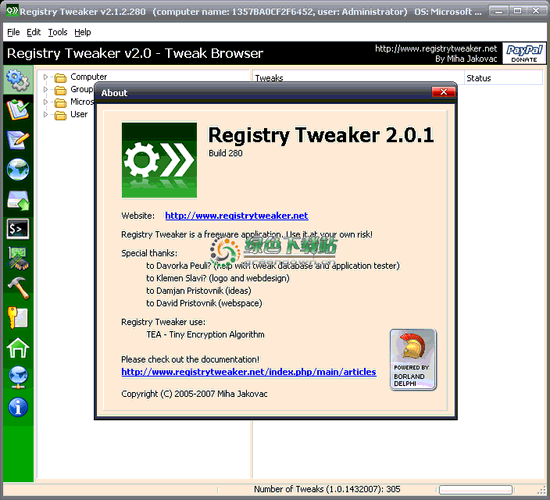Click the Tweaks column header
Viewport: 550px width, 500px height.
coord(358,78)
